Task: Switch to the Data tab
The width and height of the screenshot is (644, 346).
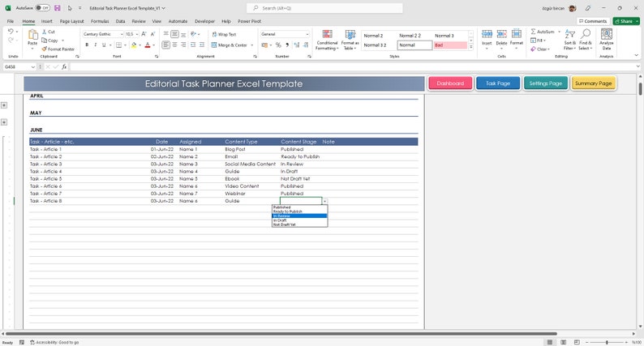Action: click(120, 21)
